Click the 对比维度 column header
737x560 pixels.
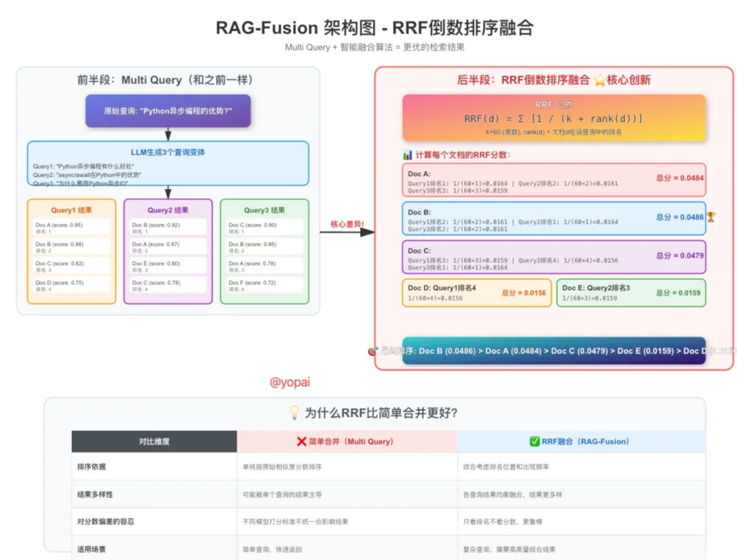click(x=154, y=441)
